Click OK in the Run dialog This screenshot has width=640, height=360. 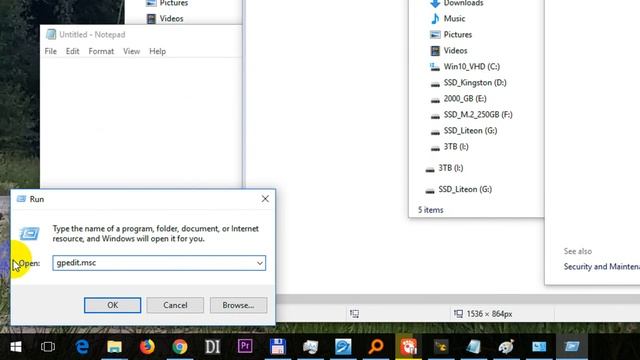coord(113,305)
